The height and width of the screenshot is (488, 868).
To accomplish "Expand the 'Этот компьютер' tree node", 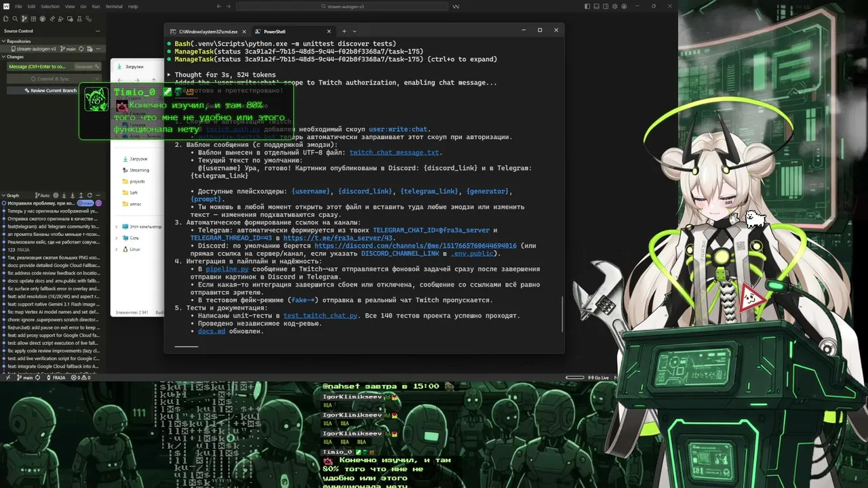I will pos(117,226).
